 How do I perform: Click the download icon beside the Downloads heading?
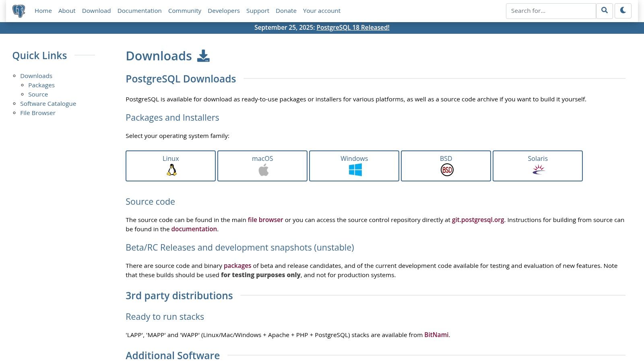203,56
